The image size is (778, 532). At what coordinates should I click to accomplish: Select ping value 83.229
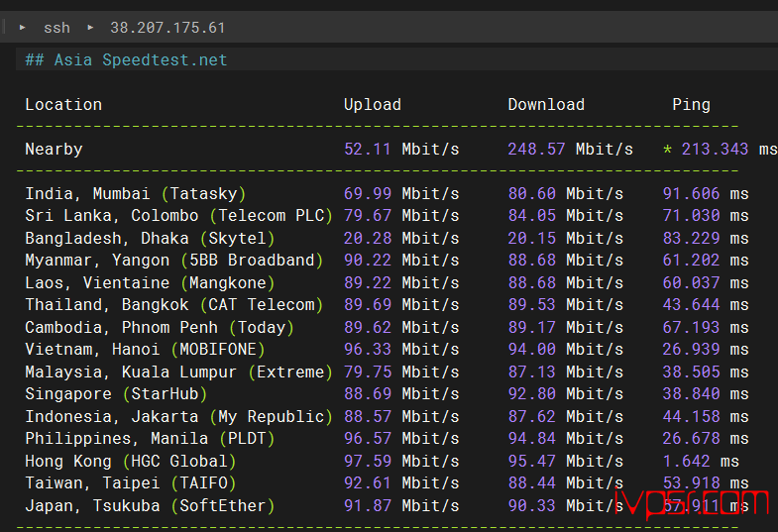(x=691, y=239)
